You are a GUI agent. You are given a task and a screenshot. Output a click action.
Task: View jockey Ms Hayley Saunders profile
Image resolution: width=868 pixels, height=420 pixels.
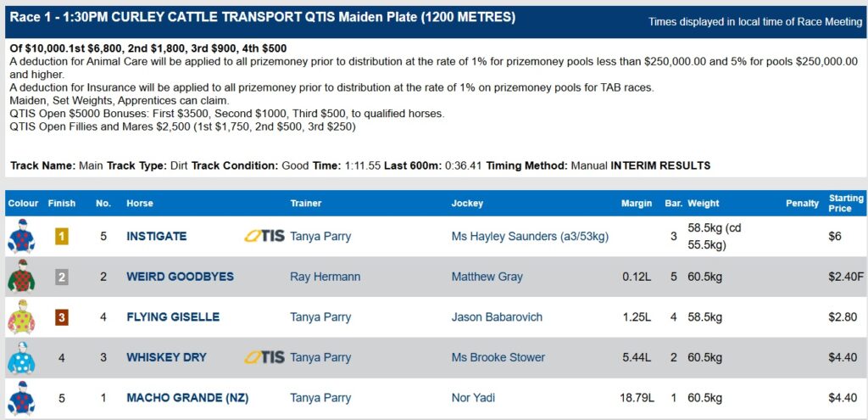(530, 237)
